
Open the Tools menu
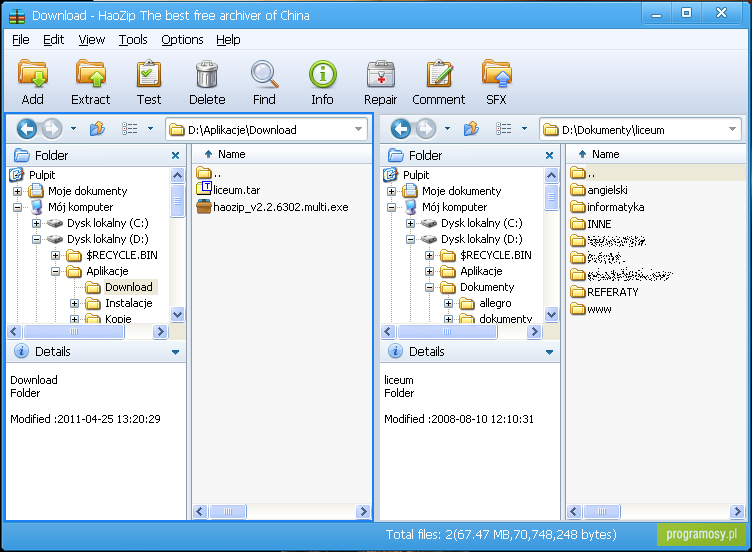[133, 40]
